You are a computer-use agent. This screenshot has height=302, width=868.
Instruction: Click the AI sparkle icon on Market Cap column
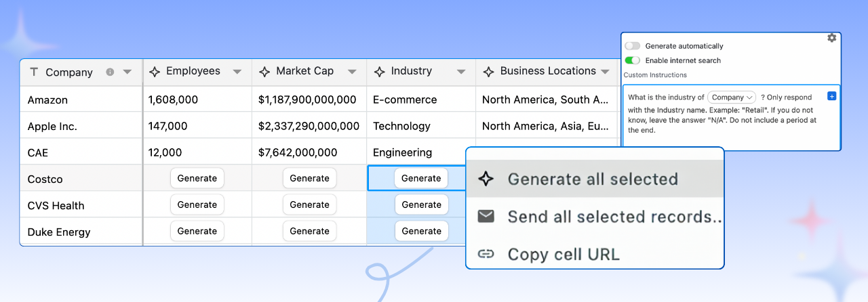click(264, 71)
